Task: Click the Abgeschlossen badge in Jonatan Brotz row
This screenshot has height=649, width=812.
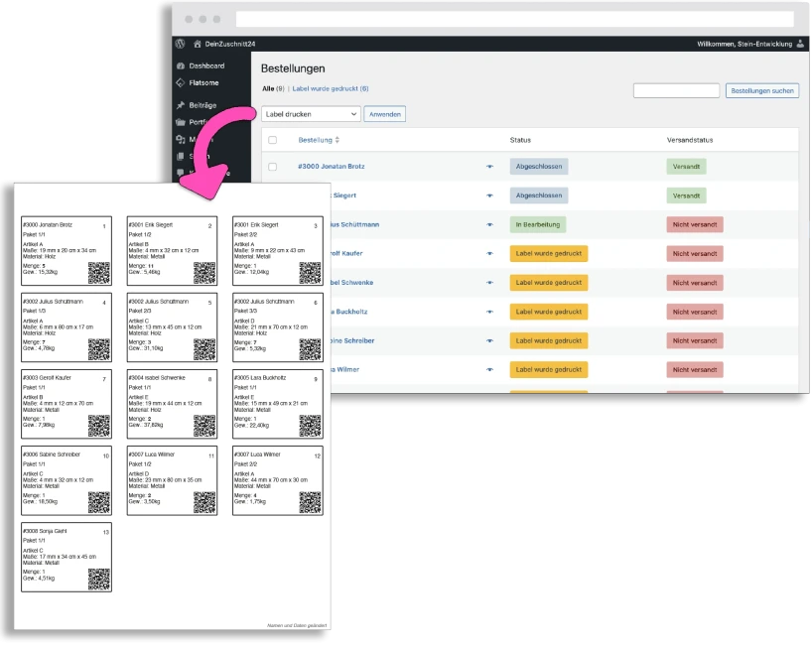Action: [539, 167]
